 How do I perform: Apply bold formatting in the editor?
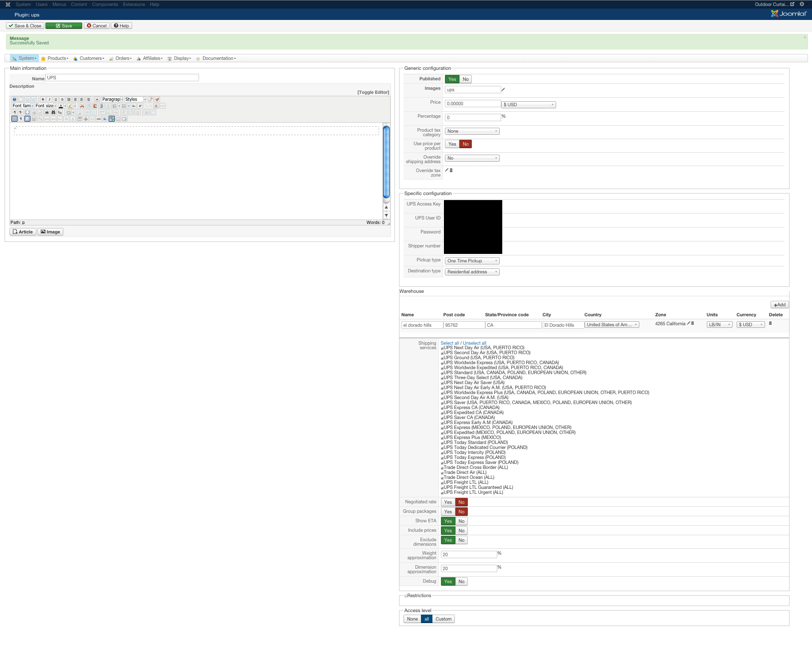point(43,99)
